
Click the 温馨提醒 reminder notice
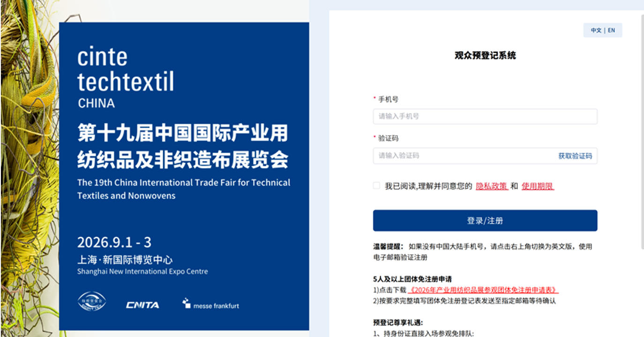point(483,252)
